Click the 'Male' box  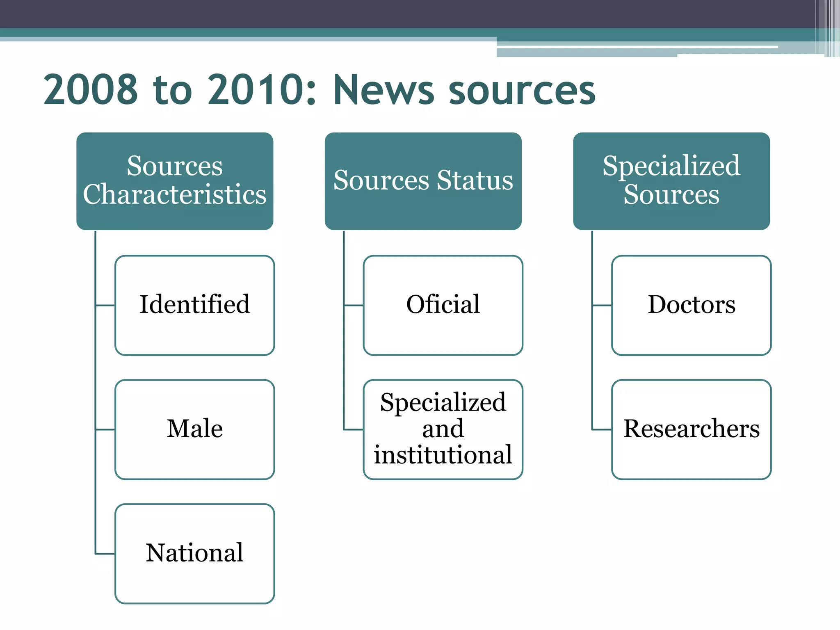click(x=195, y=429)
